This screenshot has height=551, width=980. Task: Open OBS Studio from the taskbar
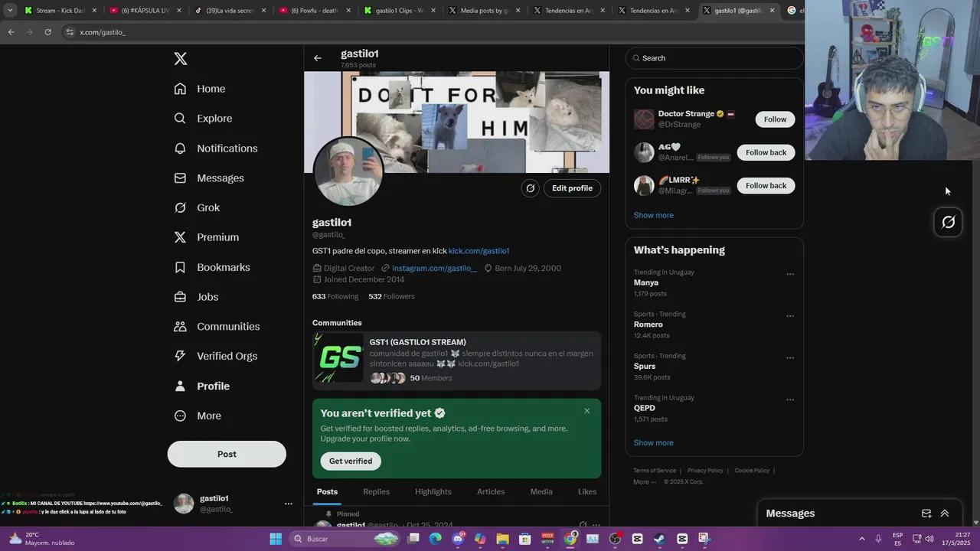click(615, 539)
